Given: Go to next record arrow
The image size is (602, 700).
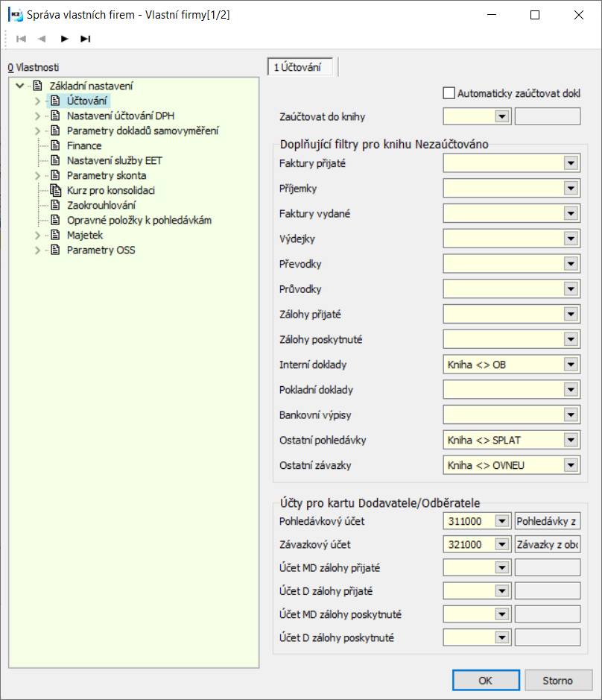Looking at the screenshot, I should (x=64, y=39).
